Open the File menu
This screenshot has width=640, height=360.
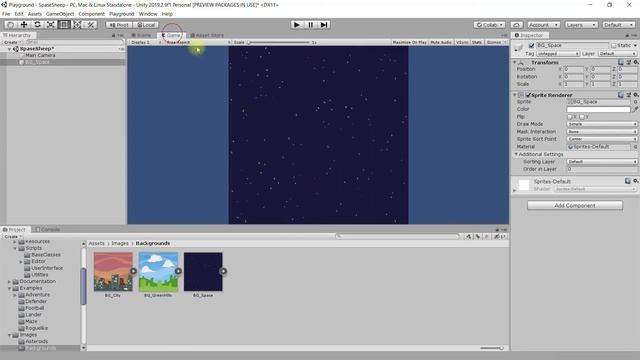[6, 14]
